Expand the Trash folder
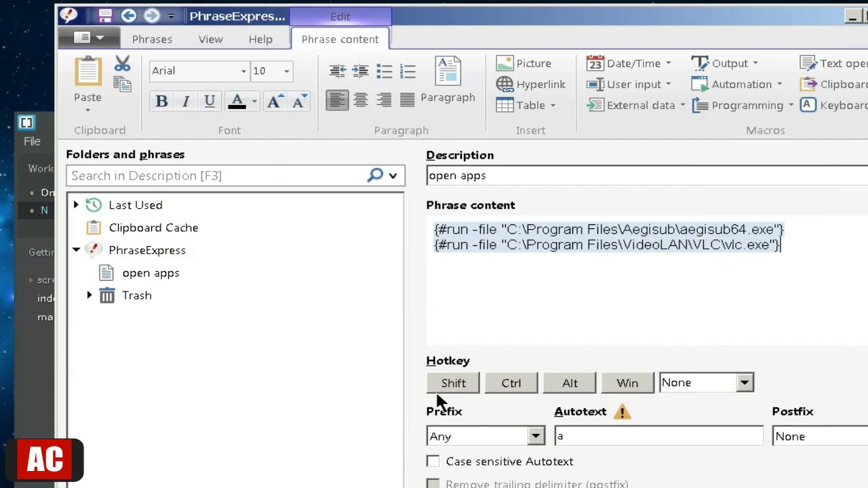 point(89,296)
